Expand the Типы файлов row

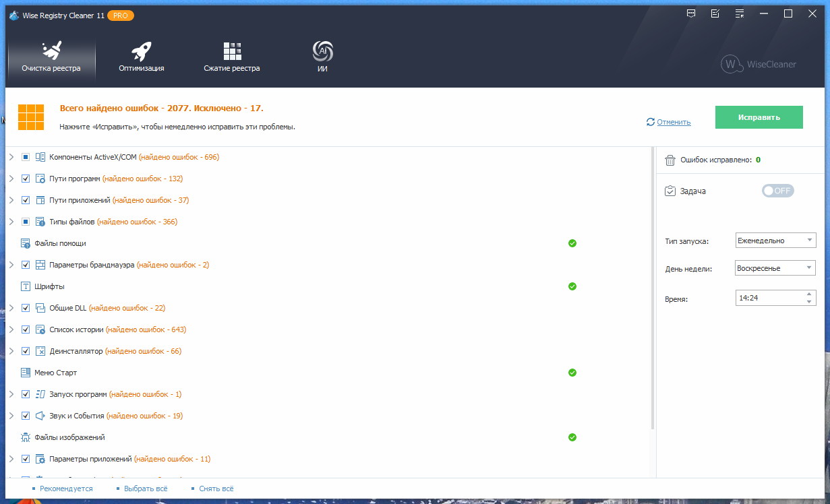(x=11, y=222)
